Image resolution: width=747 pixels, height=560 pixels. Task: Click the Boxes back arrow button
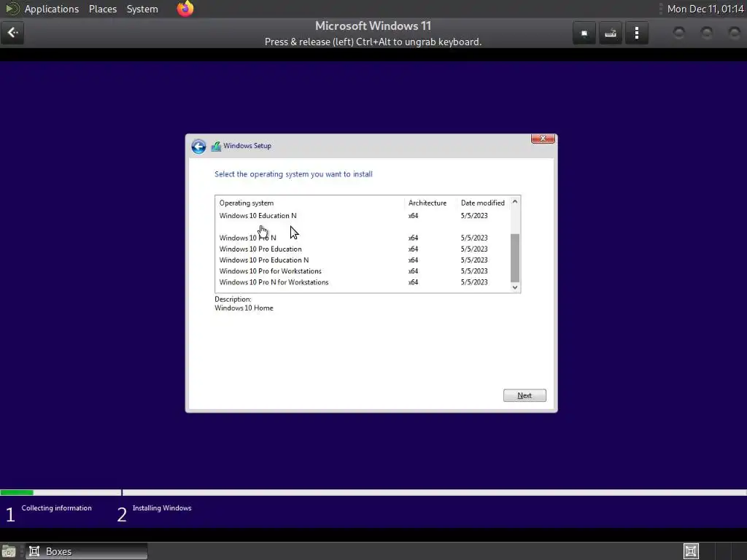12,33
